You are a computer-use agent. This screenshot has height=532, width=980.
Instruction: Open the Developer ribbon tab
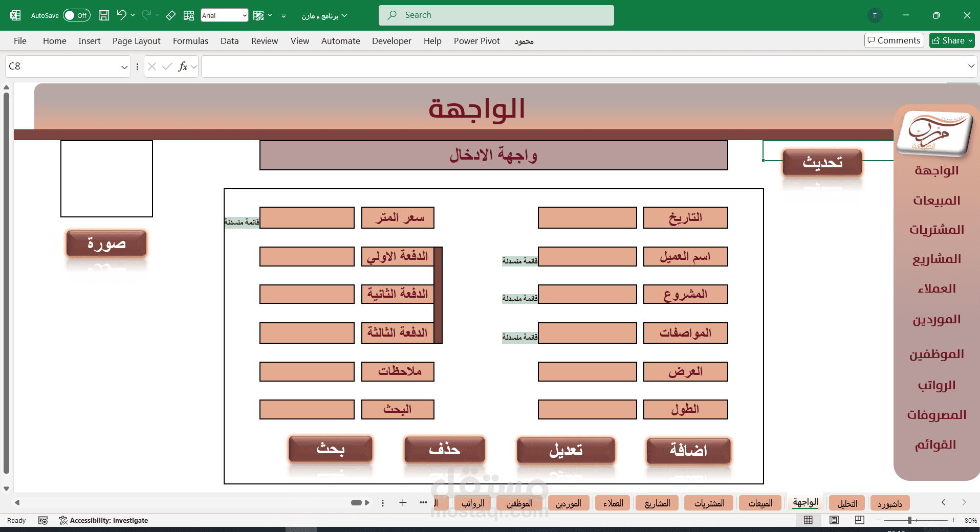coord(391,41)
